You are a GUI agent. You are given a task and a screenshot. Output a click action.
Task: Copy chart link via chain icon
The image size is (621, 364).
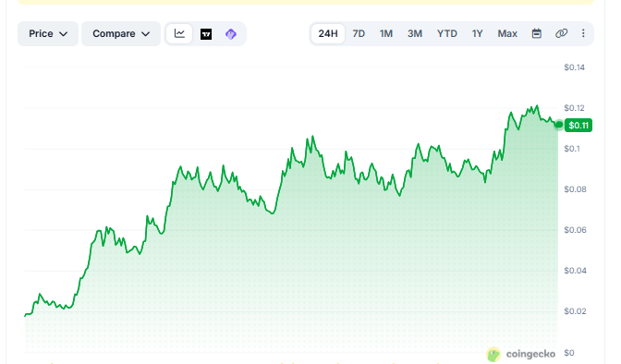(561, 33)
